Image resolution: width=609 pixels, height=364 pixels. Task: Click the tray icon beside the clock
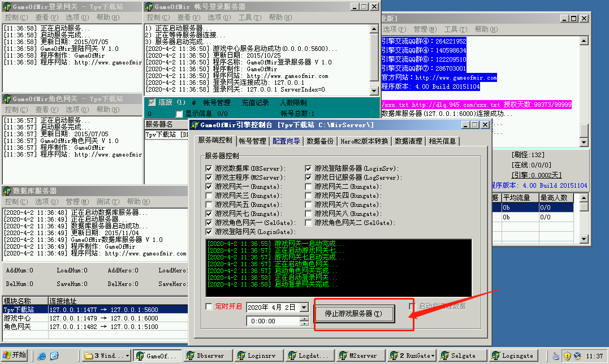tap(577, 356)
